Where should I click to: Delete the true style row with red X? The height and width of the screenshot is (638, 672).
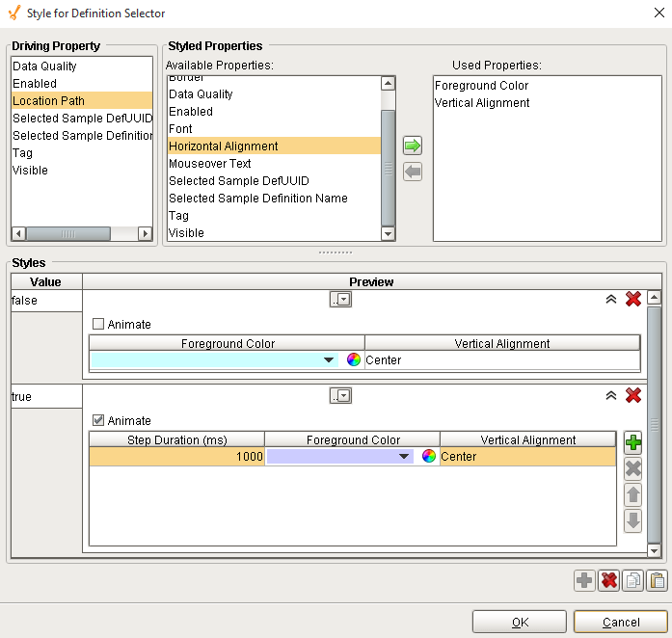pos(633,395)
